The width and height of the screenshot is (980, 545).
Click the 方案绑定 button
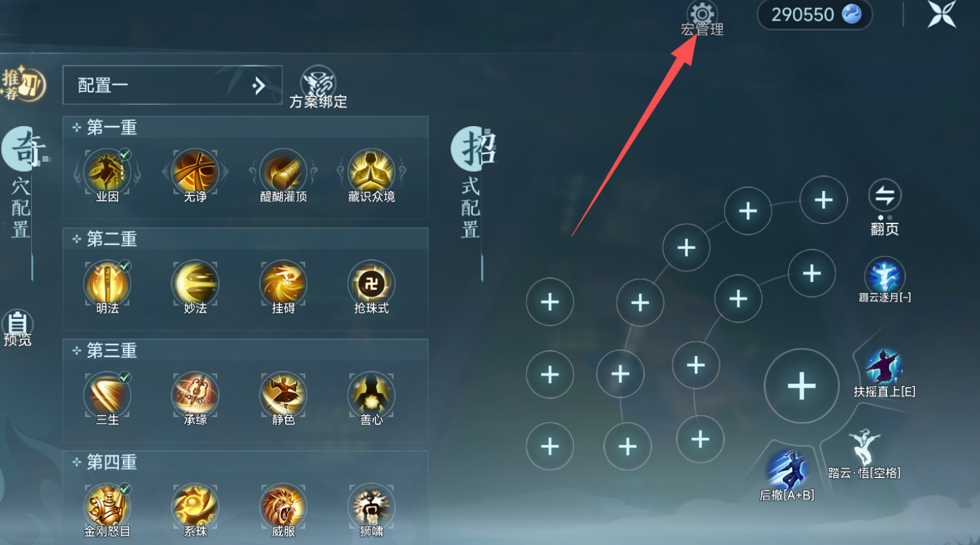(x=318, y=87)
